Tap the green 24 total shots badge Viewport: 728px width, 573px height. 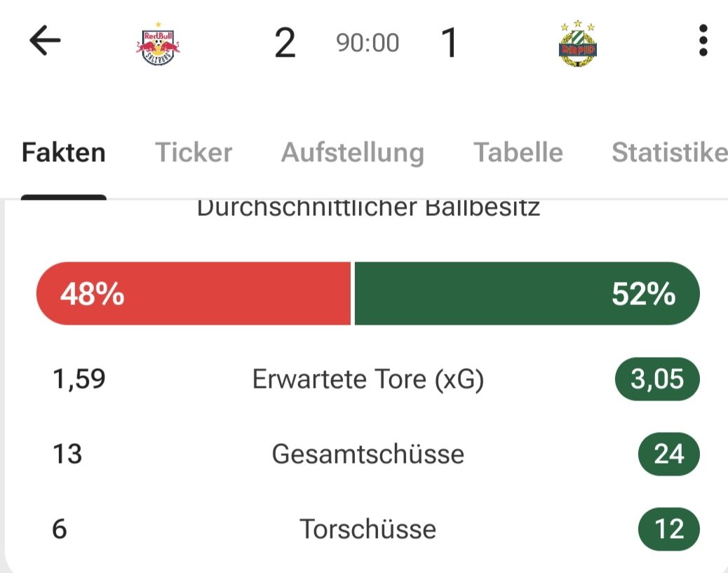[668, 454]
